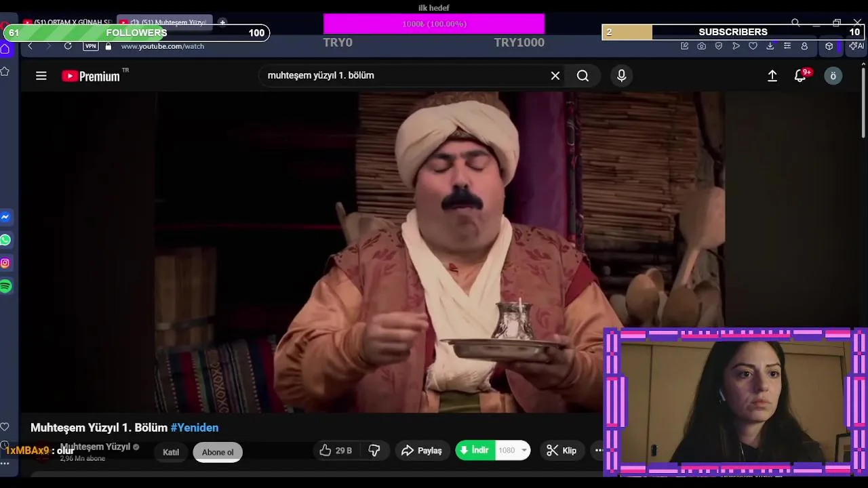Viewport: 868px width, 488px height.
Task: Clear the YouTube search text
Action: coord(555,76)
